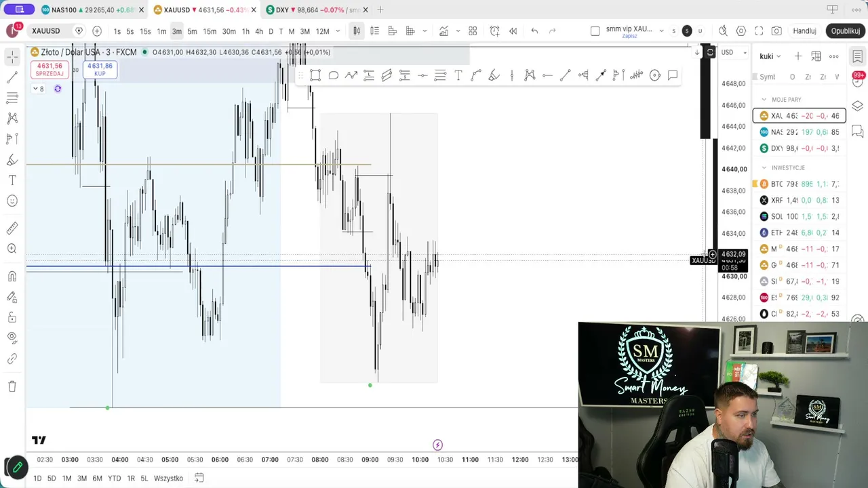
Task: Select the XABCD pattern tool in favorites toolbar
Action: click(530, 75)
